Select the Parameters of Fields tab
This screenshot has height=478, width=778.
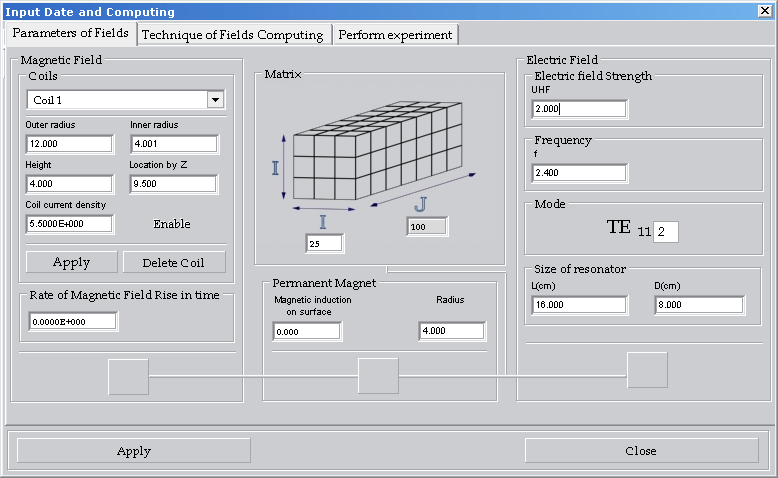pyautogui.click(x=70, y=33)
